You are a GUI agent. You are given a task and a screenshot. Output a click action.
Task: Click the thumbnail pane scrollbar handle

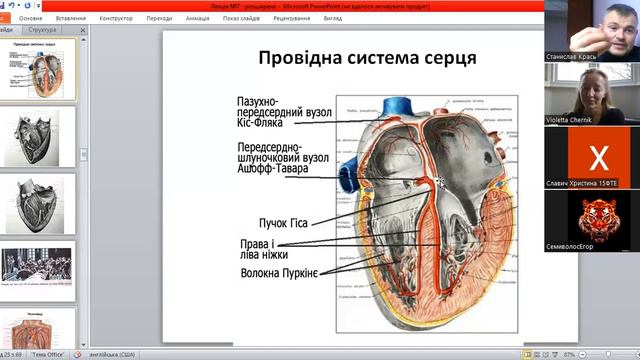84,155
